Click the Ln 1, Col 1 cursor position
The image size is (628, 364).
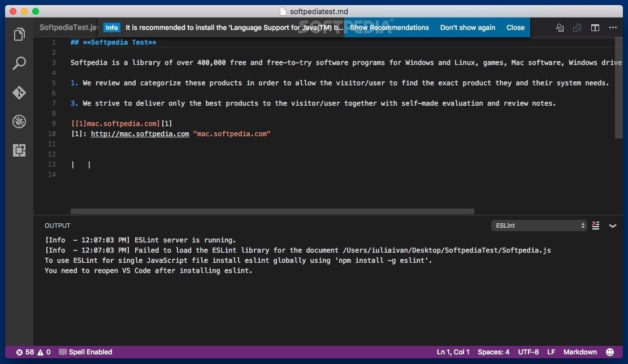click(x=453, y=352)
